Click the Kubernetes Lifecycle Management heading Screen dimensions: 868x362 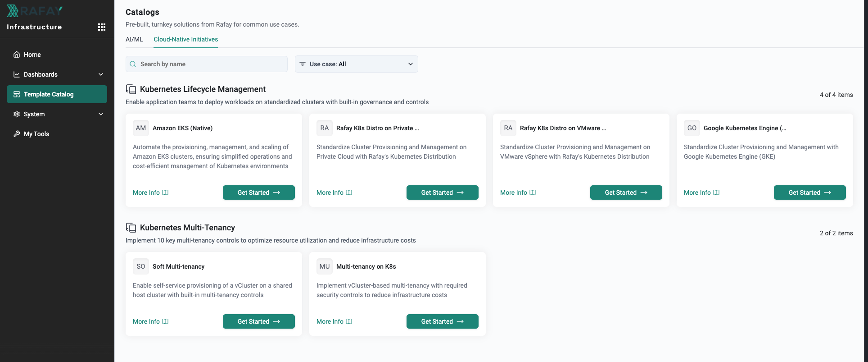click(x=203, y=89)
